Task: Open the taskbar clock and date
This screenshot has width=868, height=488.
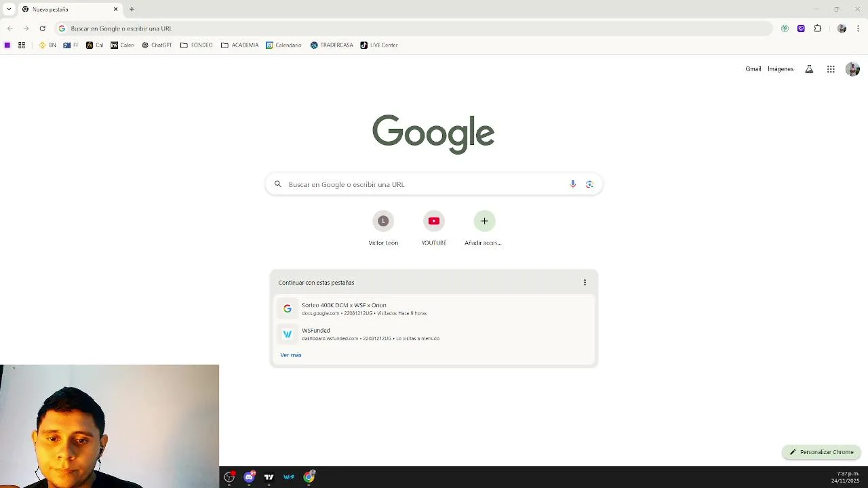Action: coord(845,477)
